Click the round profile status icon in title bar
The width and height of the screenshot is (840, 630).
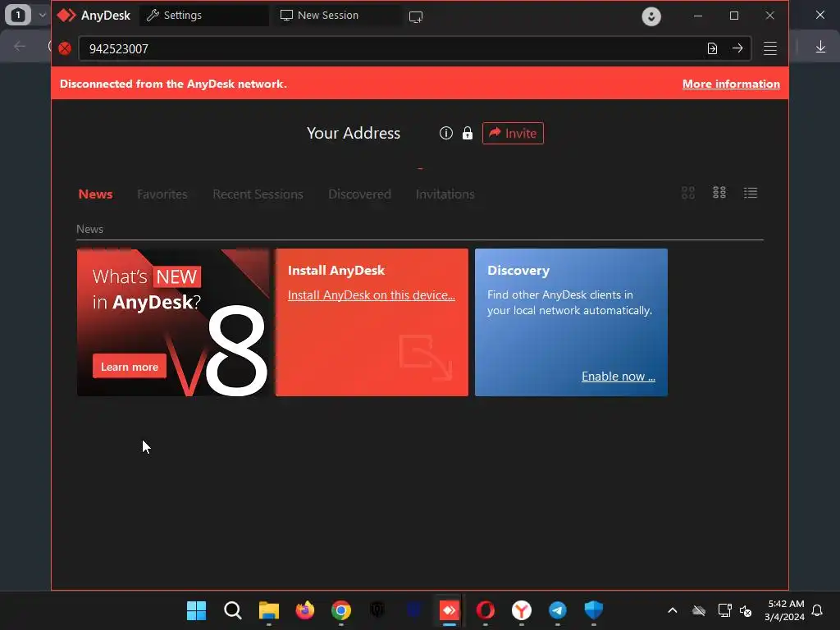(651, 16)
